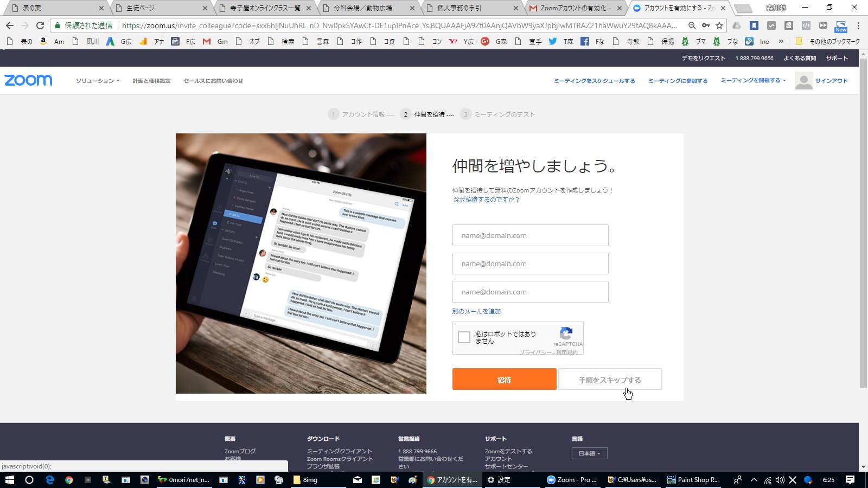Open Cortana search circle on taskbar

point(29,480)
